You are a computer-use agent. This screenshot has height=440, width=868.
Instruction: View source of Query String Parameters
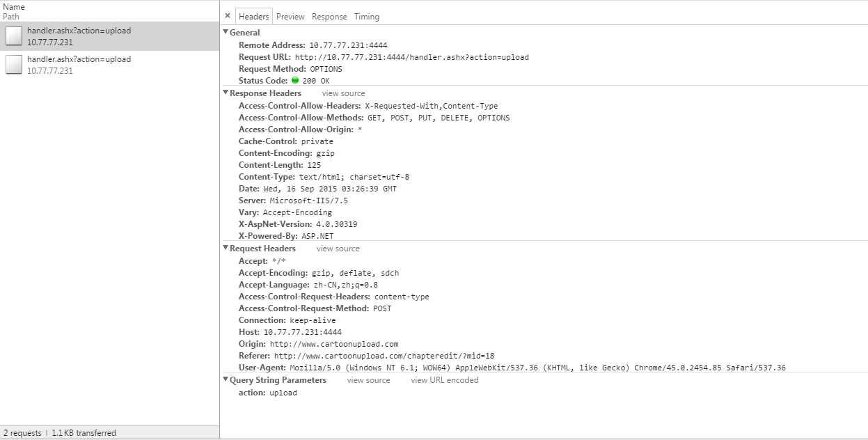[x=368, y=380]
